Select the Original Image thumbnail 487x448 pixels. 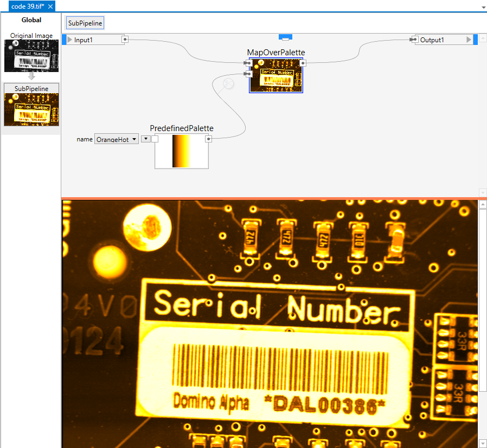(31, 56)
